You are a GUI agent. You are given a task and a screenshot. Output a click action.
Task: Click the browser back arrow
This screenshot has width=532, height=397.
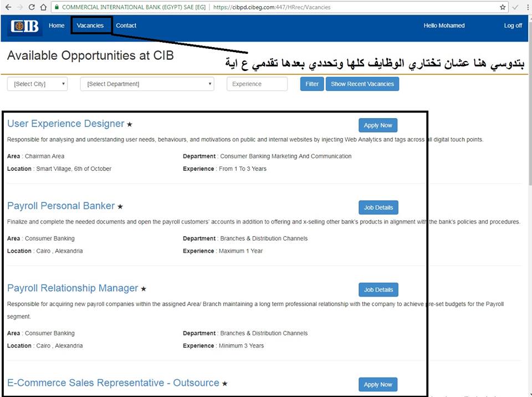(8, 7)
